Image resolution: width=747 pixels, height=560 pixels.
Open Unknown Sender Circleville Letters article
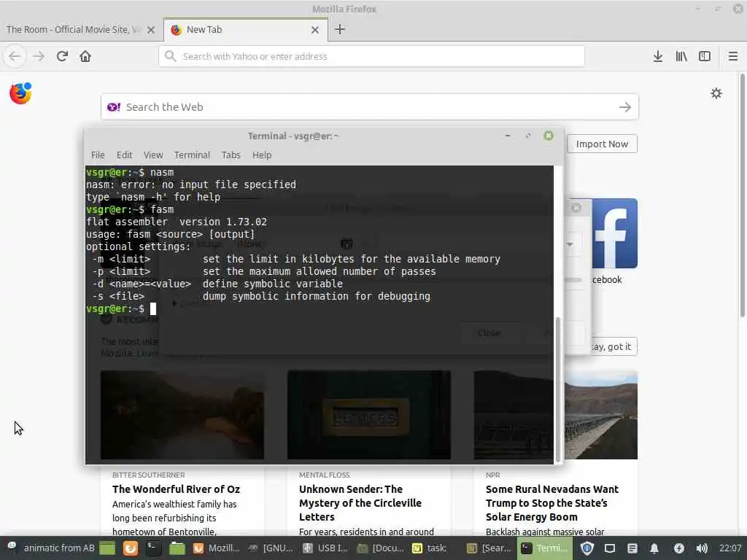[x=360, y=503]
